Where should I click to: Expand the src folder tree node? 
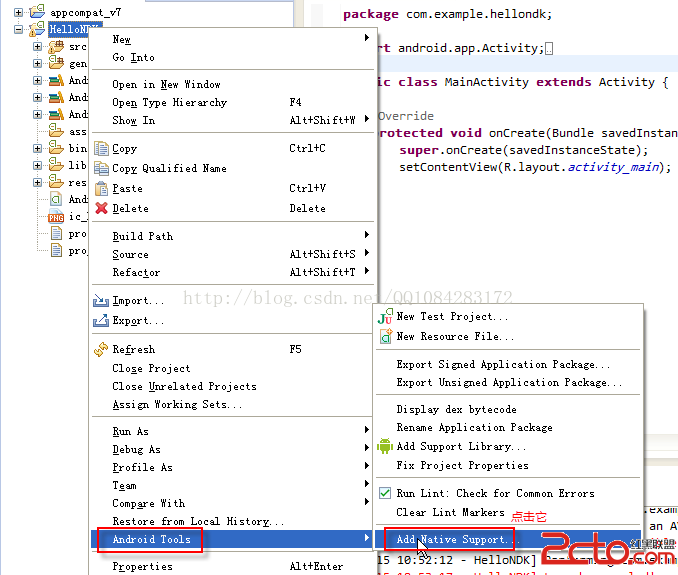[x=37, y=46]
